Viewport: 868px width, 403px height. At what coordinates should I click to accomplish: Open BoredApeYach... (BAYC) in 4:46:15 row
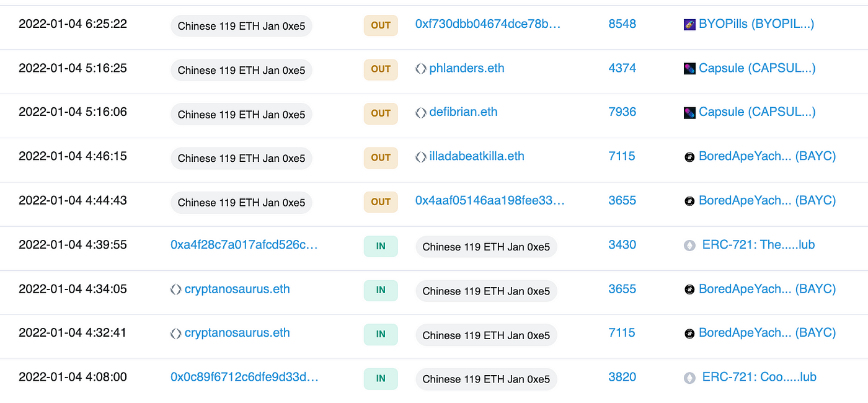[767, 156]
